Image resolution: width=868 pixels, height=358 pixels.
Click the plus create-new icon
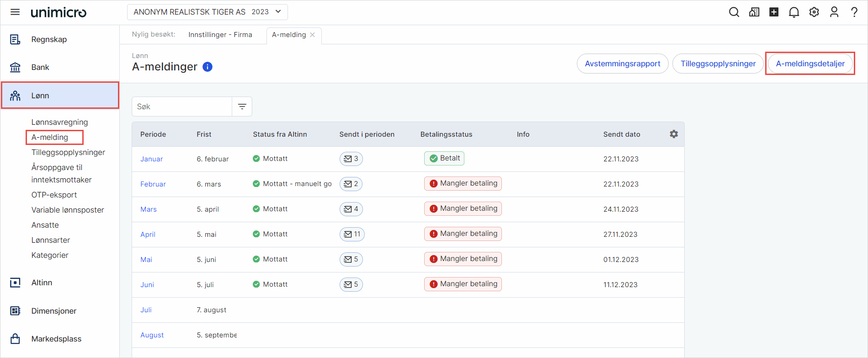[774, 12]
